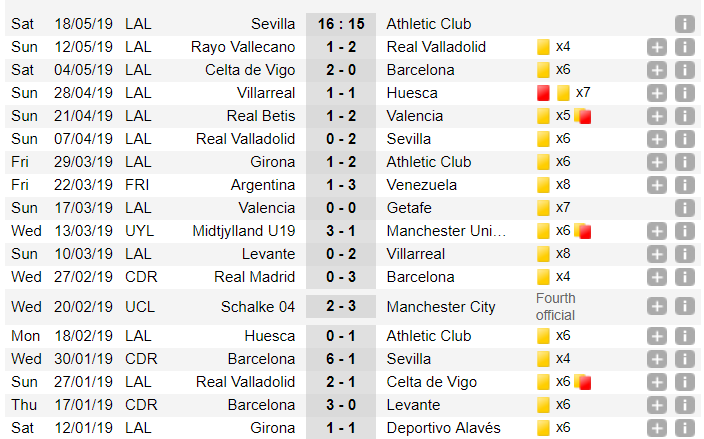The width and height of the screenshot is (704, 439).
Task: Click plus icon for Schalke 04 match
Action: (656, 307)
